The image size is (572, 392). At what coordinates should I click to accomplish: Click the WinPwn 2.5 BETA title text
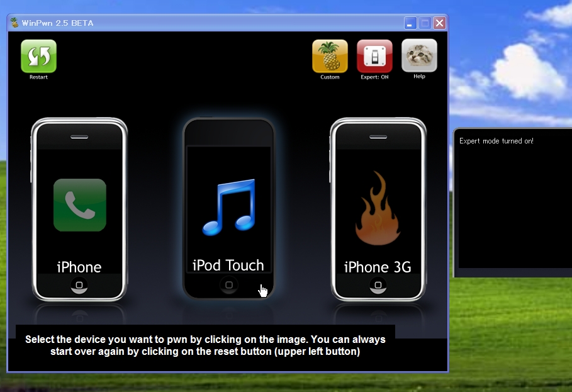pyautogui.click(x=58, y=23)
